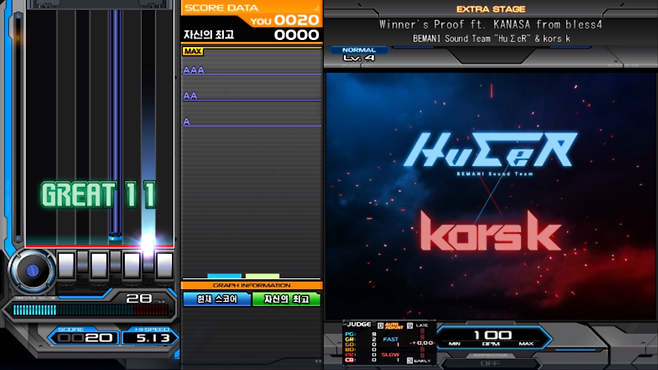Tap the first dark key after the turntable

(83, 261)
